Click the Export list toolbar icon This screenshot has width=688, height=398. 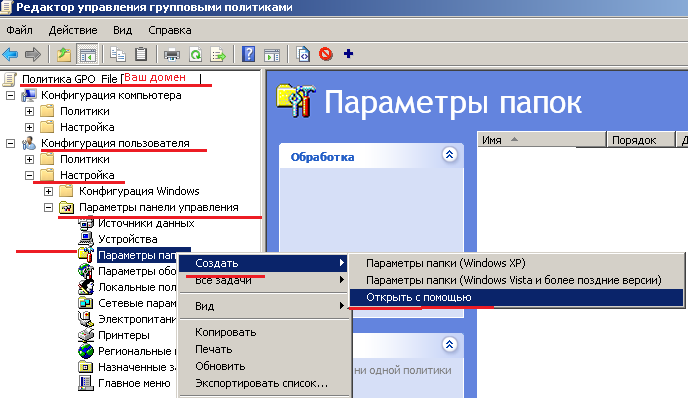218,55
